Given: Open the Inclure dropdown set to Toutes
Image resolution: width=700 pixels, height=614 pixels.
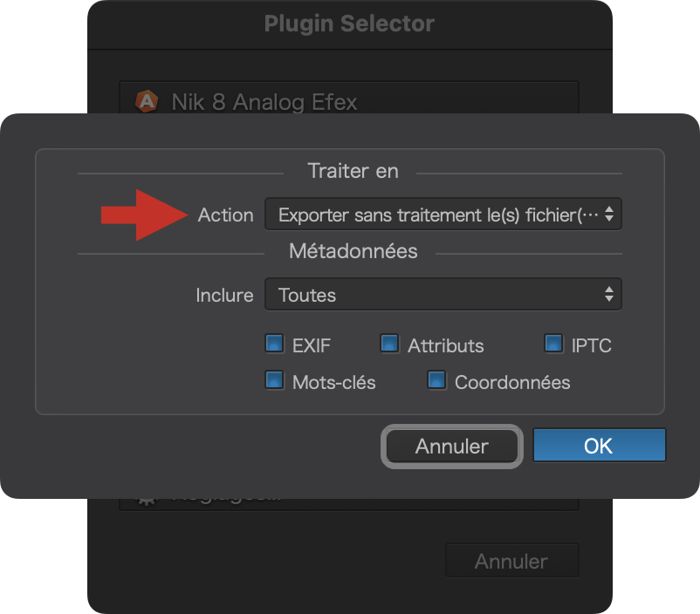Looking at the screenshot, I should coord(443,295).
